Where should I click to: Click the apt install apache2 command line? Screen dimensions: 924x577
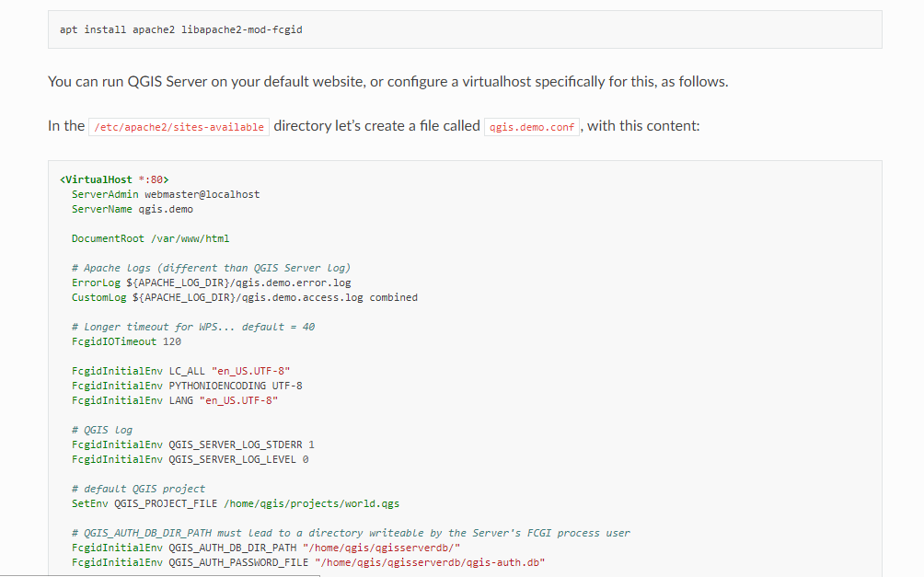tap(181, 29)
